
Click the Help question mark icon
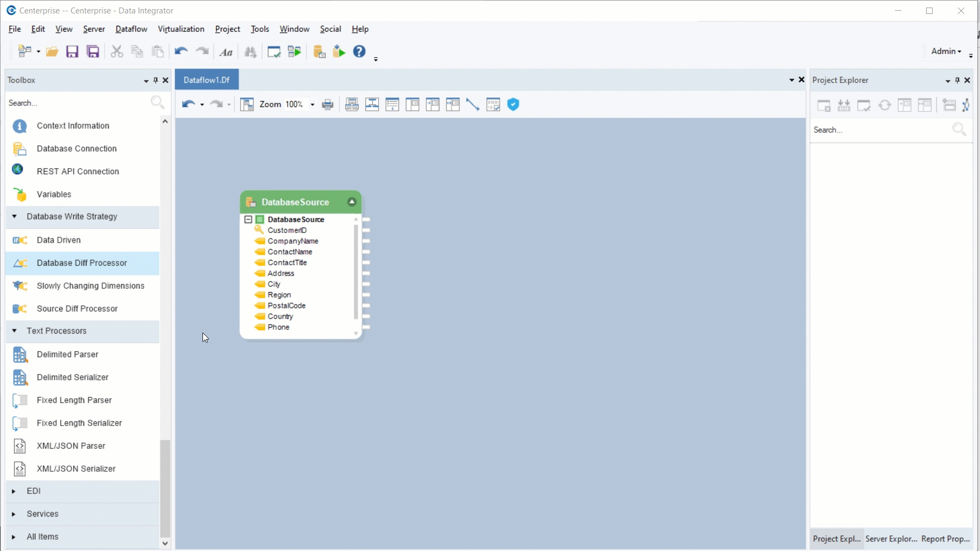click(359, 51)
